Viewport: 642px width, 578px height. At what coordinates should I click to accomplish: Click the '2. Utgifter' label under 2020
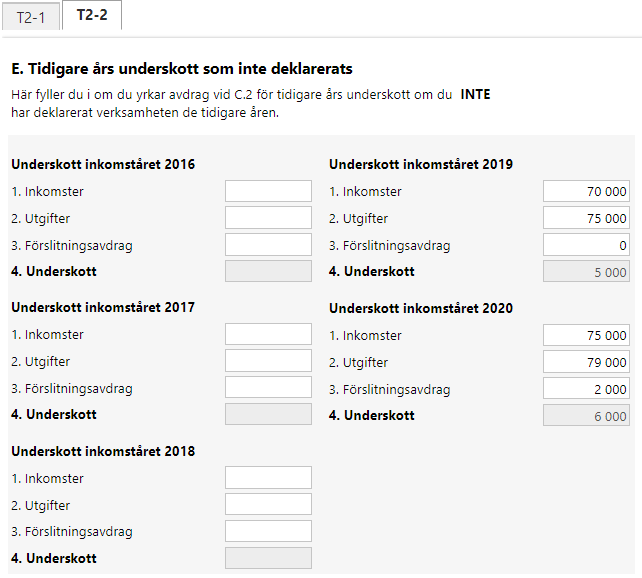pos(358,362)
